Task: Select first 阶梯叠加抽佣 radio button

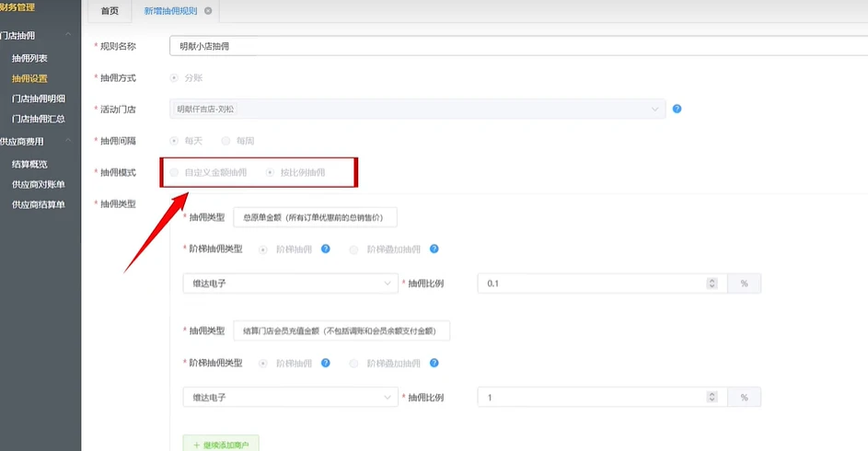Action: pos(353,249)
